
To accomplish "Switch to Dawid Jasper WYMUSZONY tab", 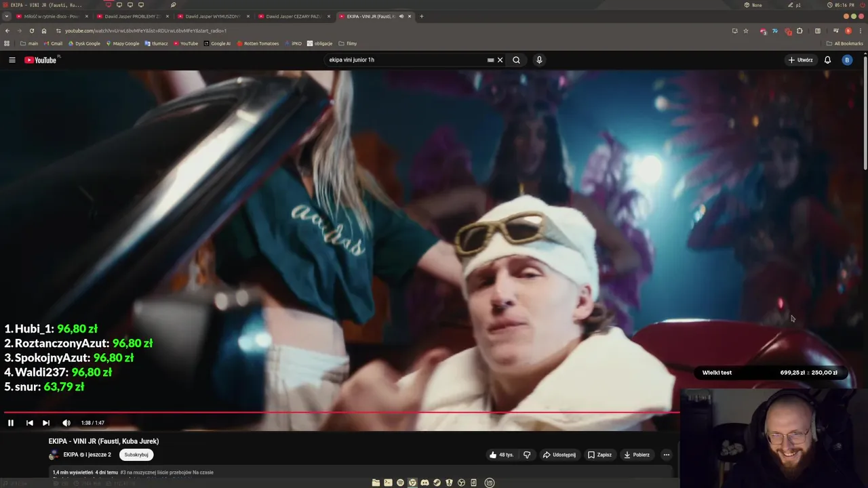I will coord(213,16).
